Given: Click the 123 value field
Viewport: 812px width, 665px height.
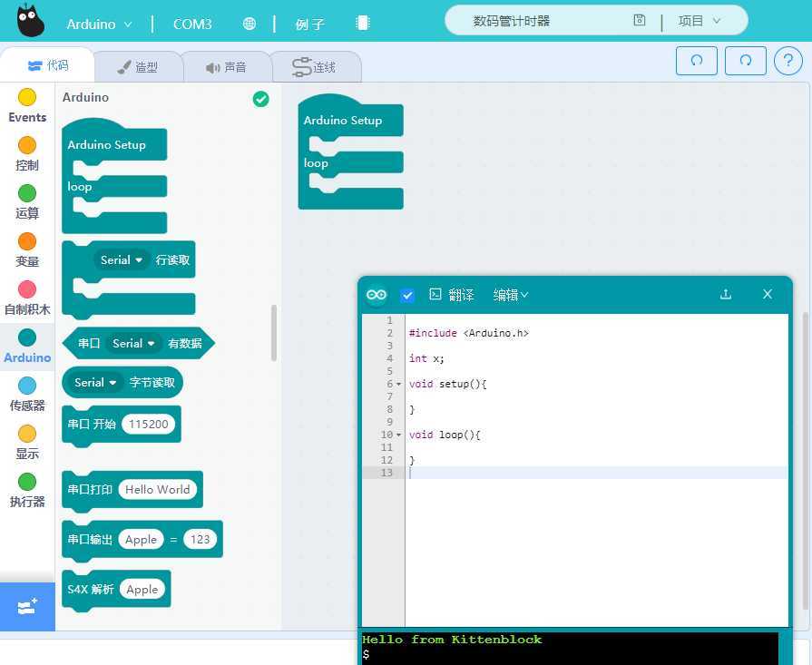Looking at the screenshot, I should click(x=200, y=539).
